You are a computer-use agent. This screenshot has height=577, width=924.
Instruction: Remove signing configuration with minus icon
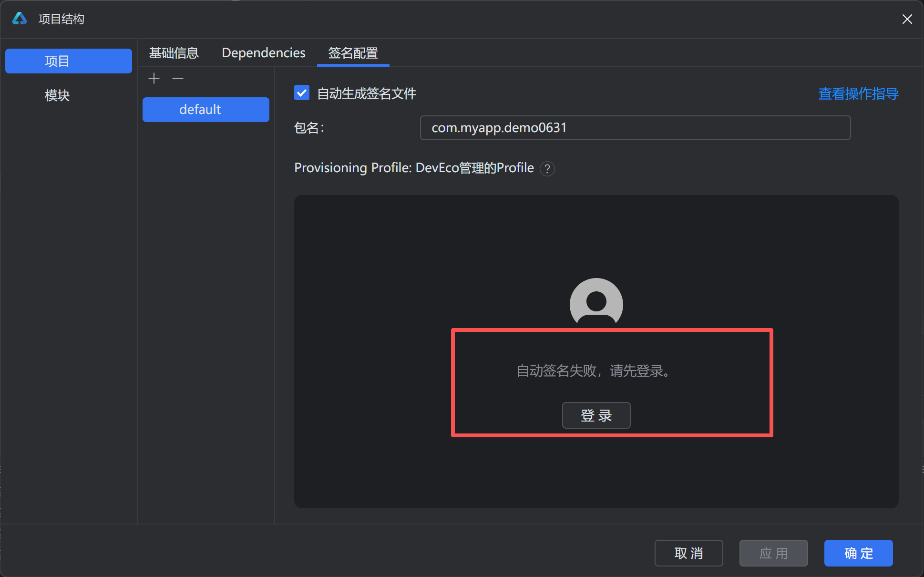[x=178, y=78]
